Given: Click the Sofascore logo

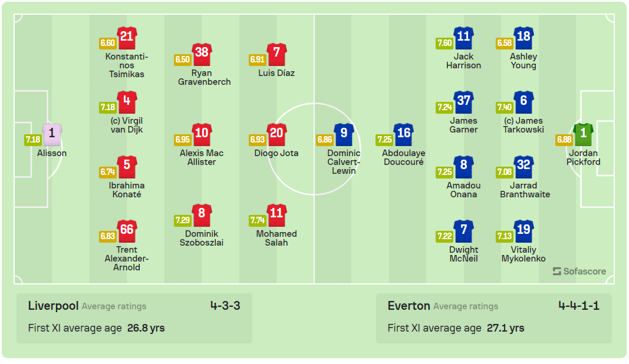Looking at the screenshot, I should point(579,272).
